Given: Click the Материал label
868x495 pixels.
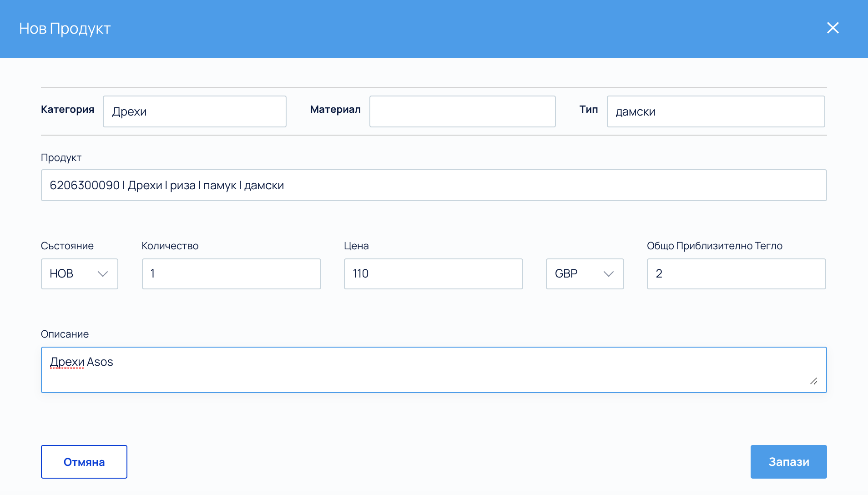Looking at the screenshot, I should coord(335,109).
